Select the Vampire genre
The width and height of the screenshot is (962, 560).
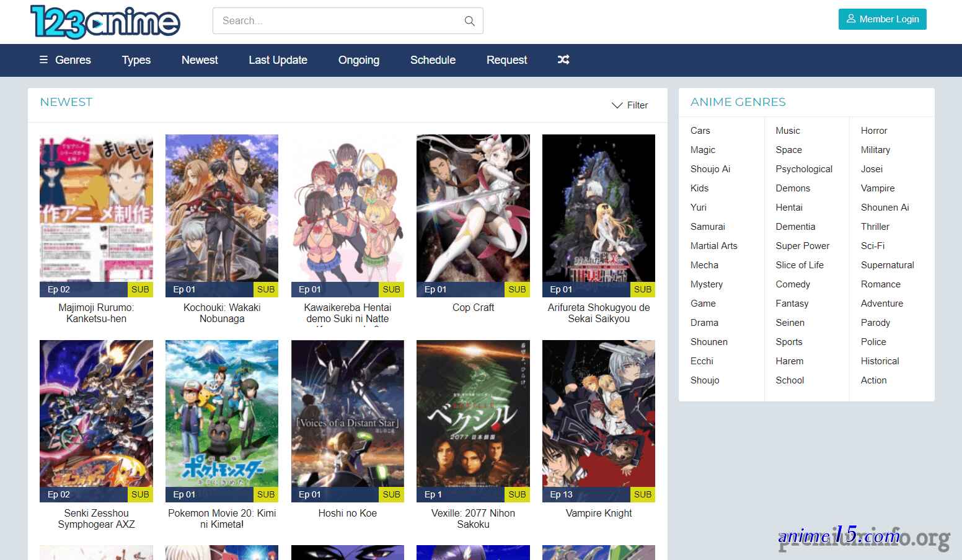pyautogui.click(x=878, y=188)
